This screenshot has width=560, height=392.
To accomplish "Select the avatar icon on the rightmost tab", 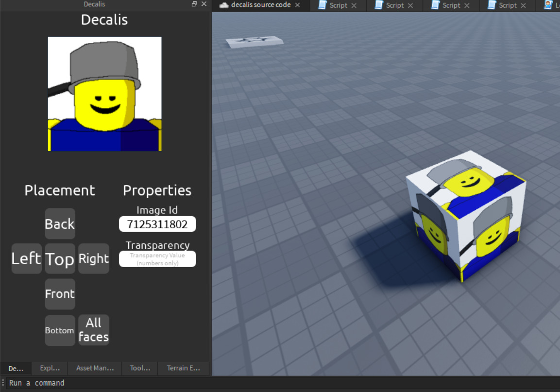I will (548, 5).
